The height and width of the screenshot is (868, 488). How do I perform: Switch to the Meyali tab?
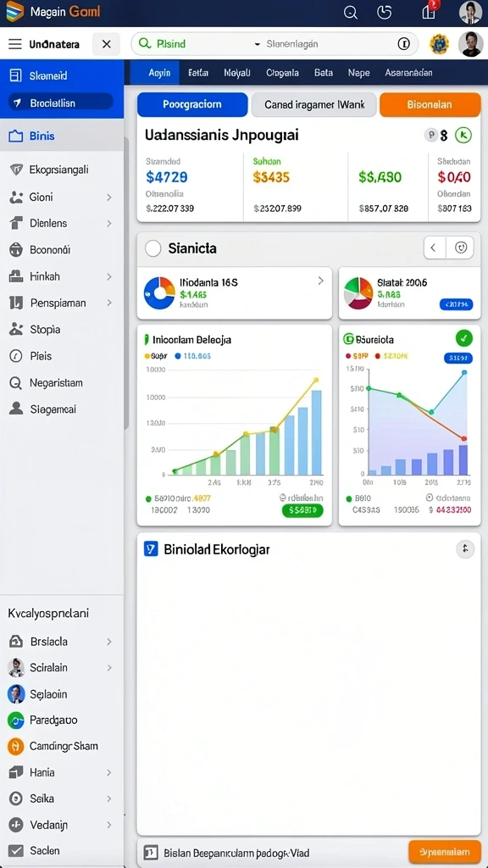pos(237,73)
